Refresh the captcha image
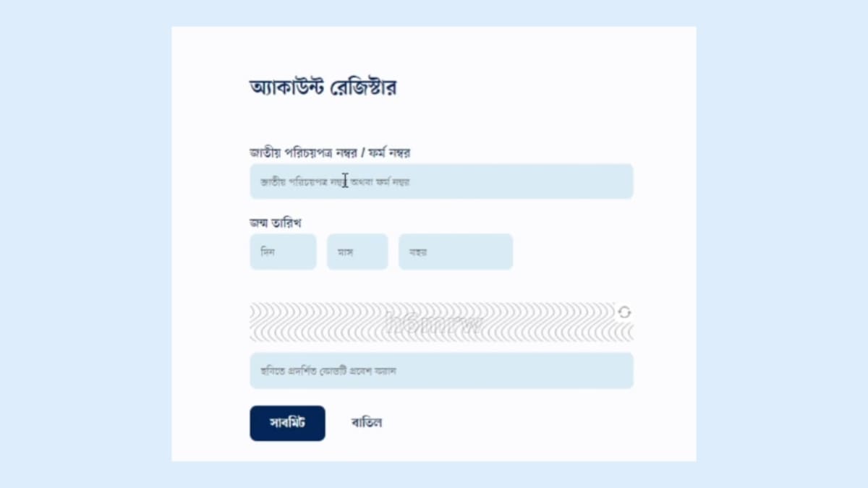The height and width of the screenshot is (488, 868). coord(624,312)
